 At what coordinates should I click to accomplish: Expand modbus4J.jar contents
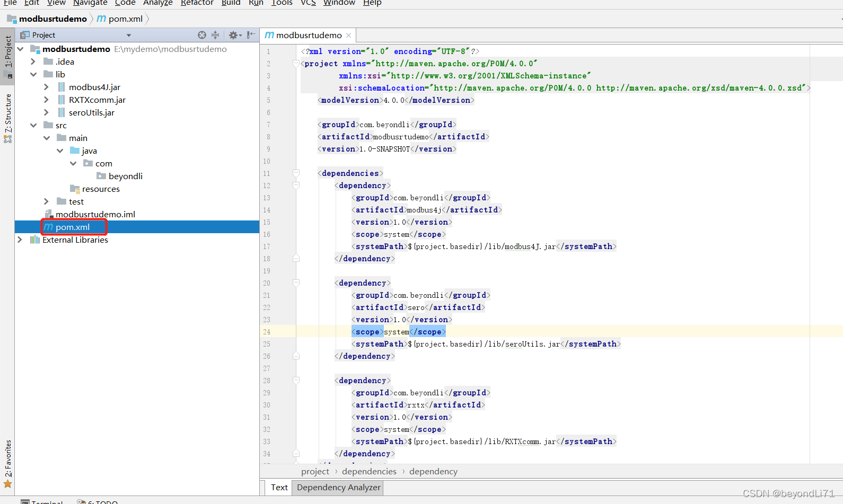tap(46, 87)
